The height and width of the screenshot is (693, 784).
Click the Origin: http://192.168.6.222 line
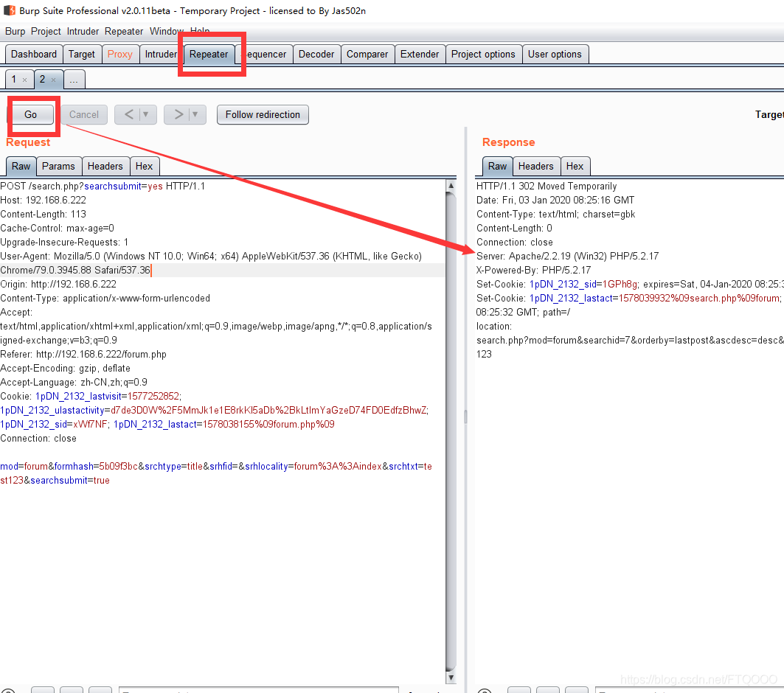[58, 284]
